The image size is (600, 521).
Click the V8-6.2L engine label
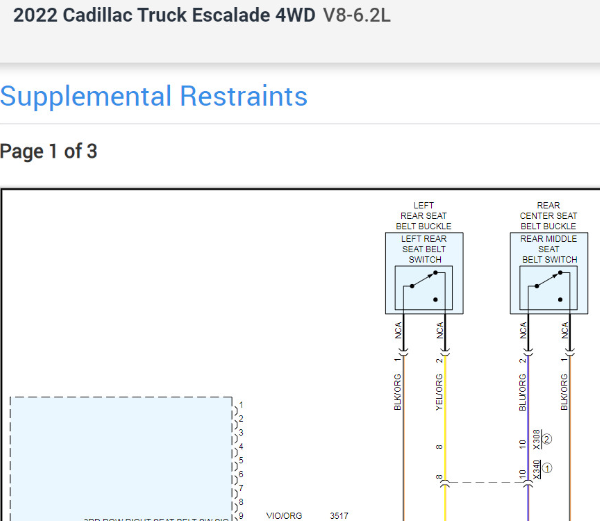(357, 16)
